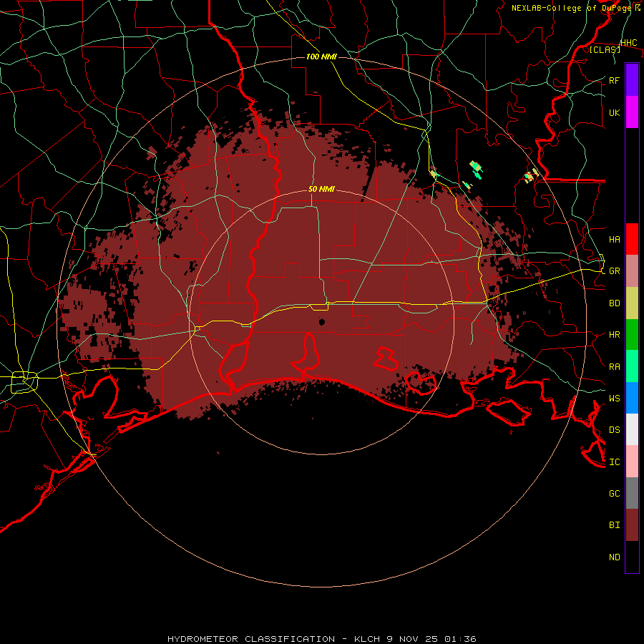Screen dimensions: 644x644
Task: Click the UK legend label
Action: pos(614,112)
